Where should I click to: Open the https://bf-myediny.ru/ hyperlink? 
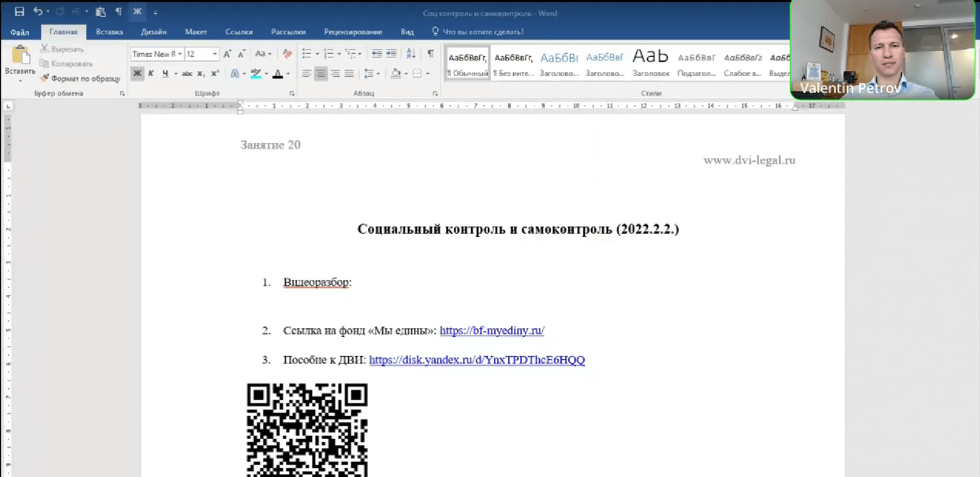pyautogui.click(x=491, y=330)
